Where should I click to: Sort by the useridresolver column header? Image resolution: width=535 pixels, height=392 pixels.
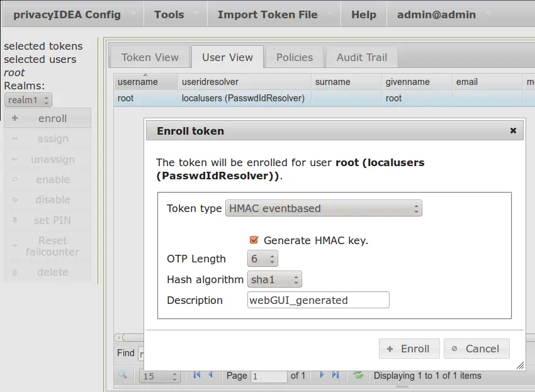coord(244,82)
